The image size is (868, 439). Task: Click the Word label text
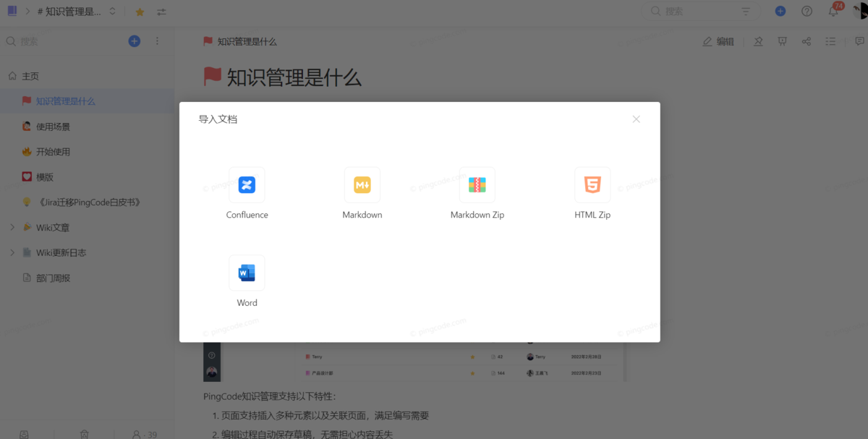pos(247,303)
